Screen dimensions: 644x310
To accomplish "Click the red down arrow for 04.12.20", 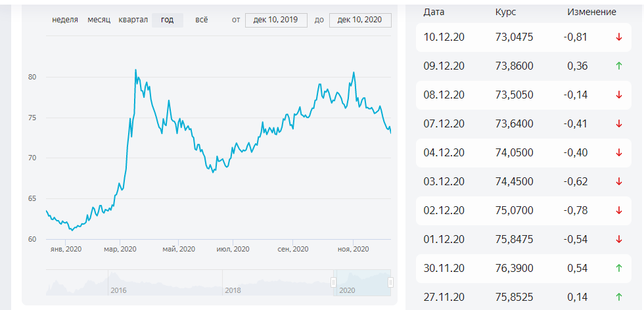I will tap(618, 152).
